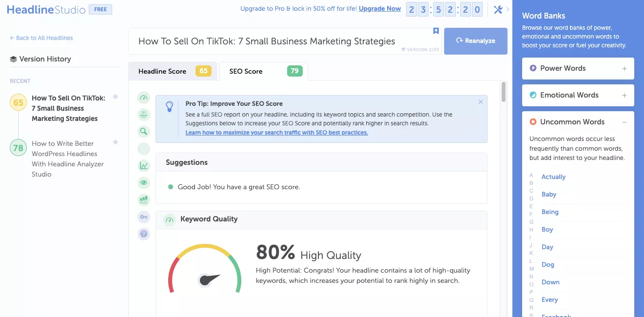Select the green 78 score circle
The height and width of the screenshot is (317, 644).
[18, 148]
